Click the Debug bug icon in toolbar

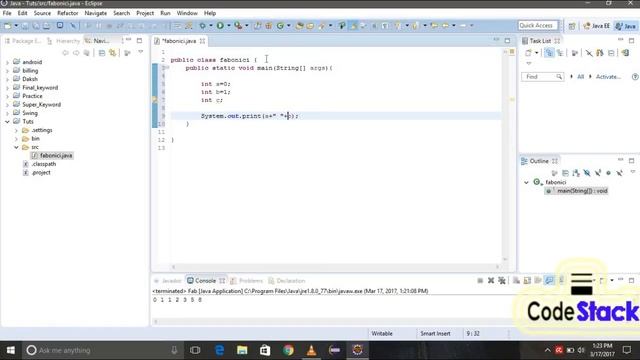coord(202,25)
